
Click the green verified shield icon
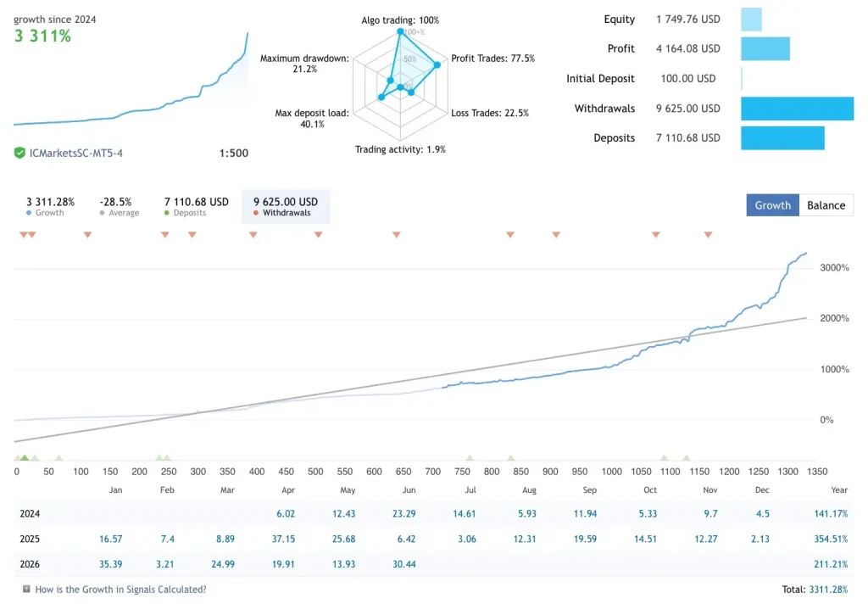coord(19,153)
